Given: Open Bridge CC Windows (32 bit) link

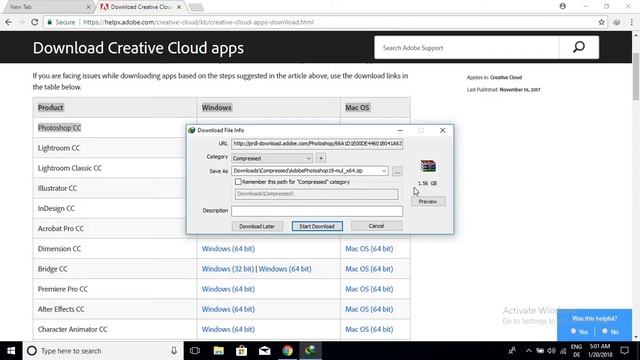Looking at the screenshot, I should click(x=228, y=269).
